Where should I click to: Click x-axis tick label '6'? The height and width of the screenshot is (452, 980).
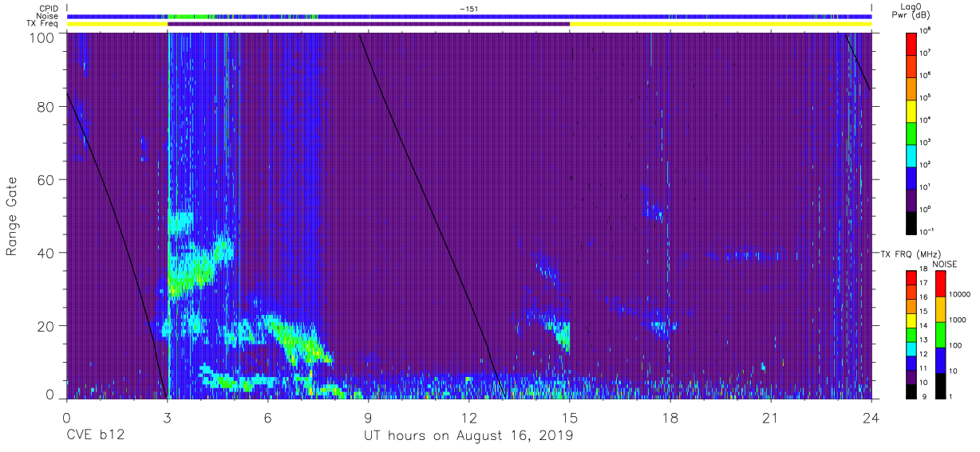tap(267, 418)
